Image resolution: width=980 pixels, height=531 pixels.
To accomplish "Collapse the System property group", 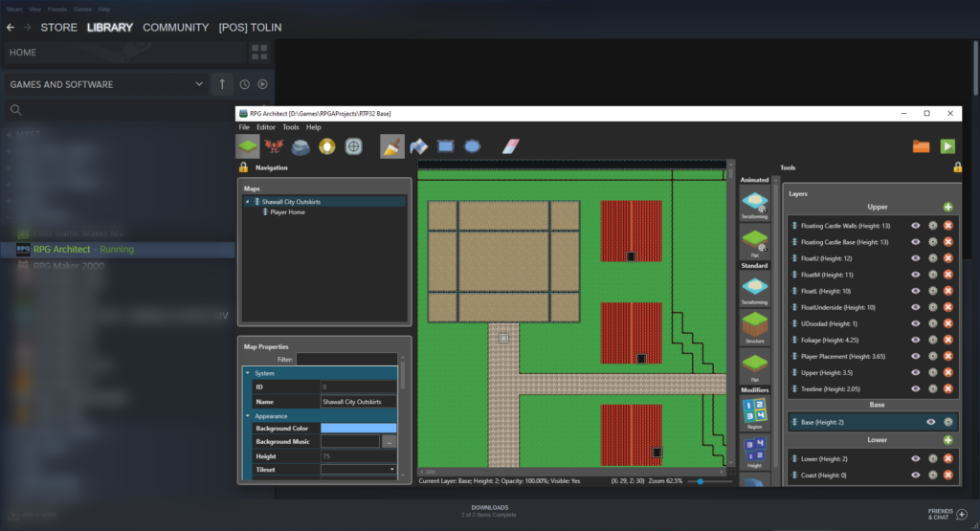I will tap(248, 373).
